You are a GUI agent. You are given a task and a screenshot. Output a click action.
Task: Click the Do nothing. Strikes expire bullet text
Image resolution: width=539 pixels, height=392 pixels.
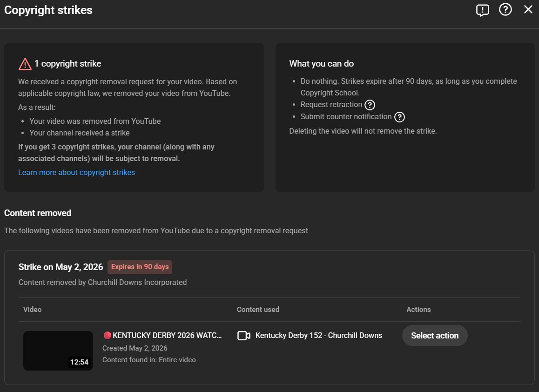[x=409, y=87]
